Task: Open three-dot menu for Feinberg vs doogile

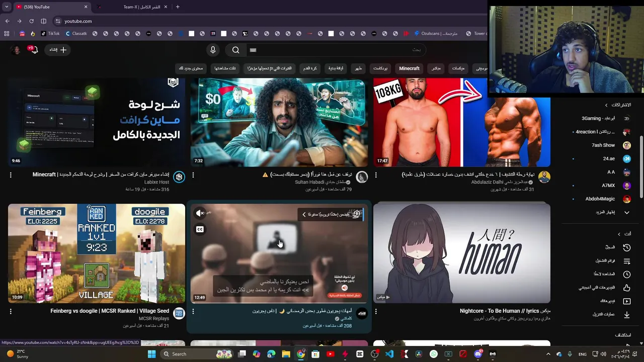Action: click(11, 311)
